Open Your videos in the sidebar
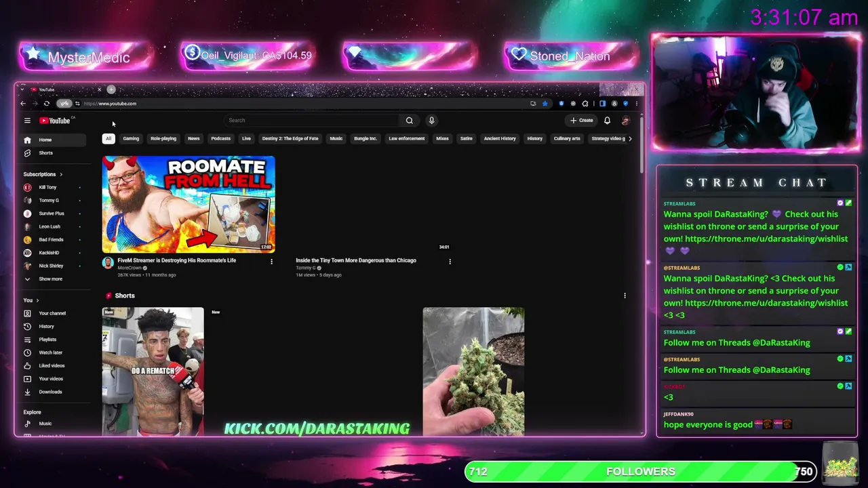This screenshot has width=868, height=488. pos(54,379)
